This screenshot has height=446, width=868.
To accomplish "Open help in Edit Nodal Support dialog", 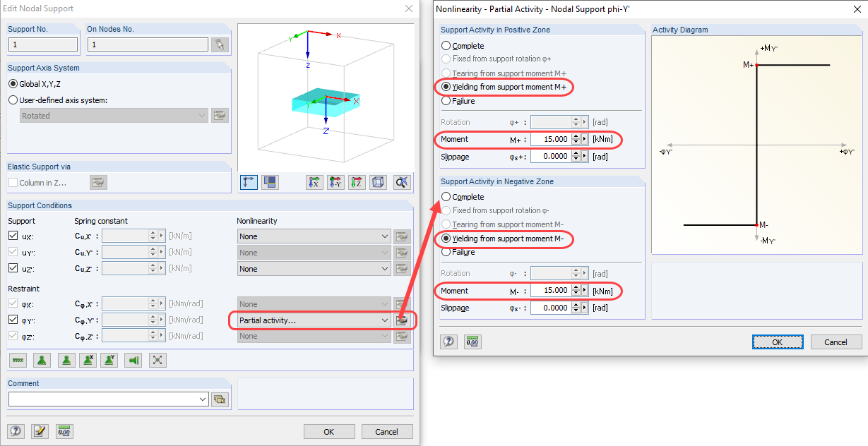I will click(x=16, y=431).
